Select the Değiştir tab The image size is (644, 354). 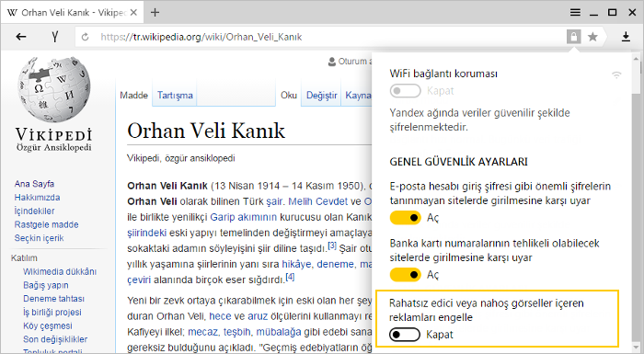coord(322,95)
